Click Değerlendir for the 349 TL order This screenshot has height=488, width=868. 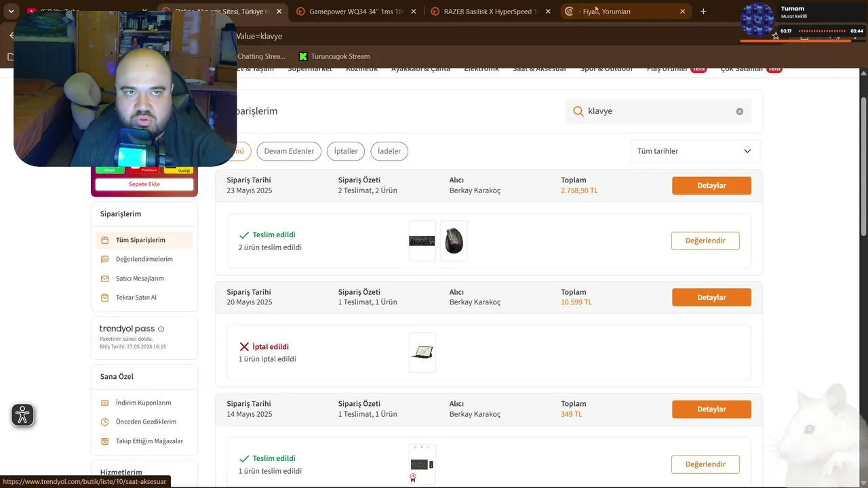pyautogui.click(x=705, y=464)
